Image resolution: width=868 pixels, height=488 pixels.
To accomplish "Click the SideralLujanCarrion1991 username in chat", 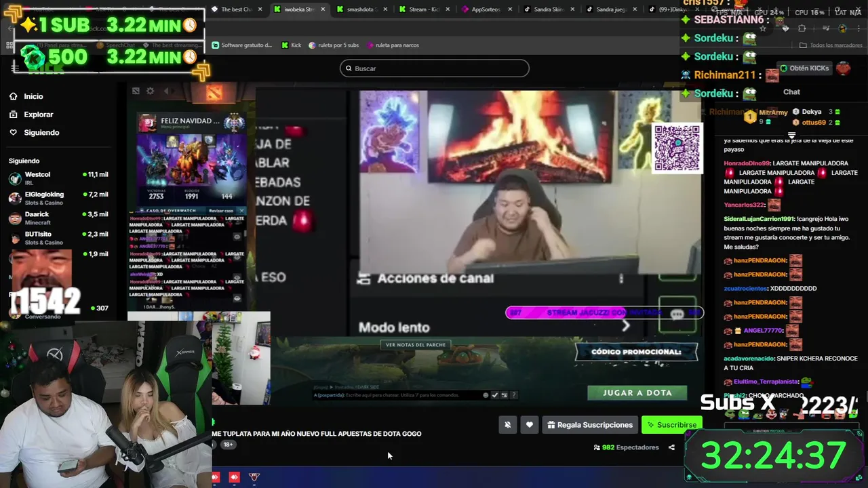I will click(759, 219).
